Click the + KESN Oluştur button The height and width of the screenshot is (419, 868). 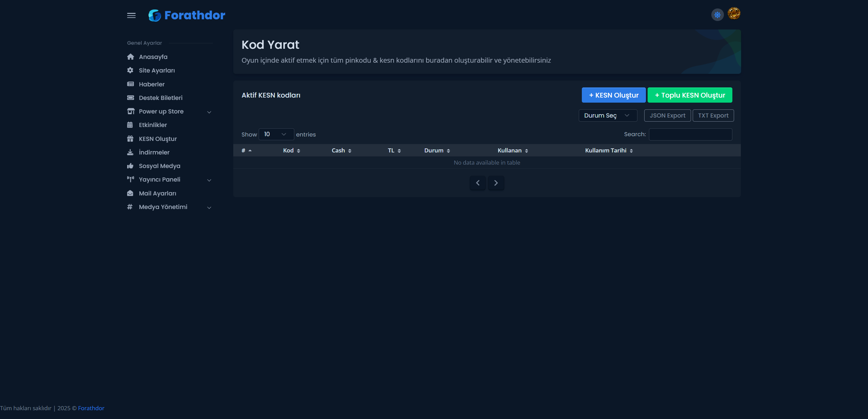click(x=614, y=95)
